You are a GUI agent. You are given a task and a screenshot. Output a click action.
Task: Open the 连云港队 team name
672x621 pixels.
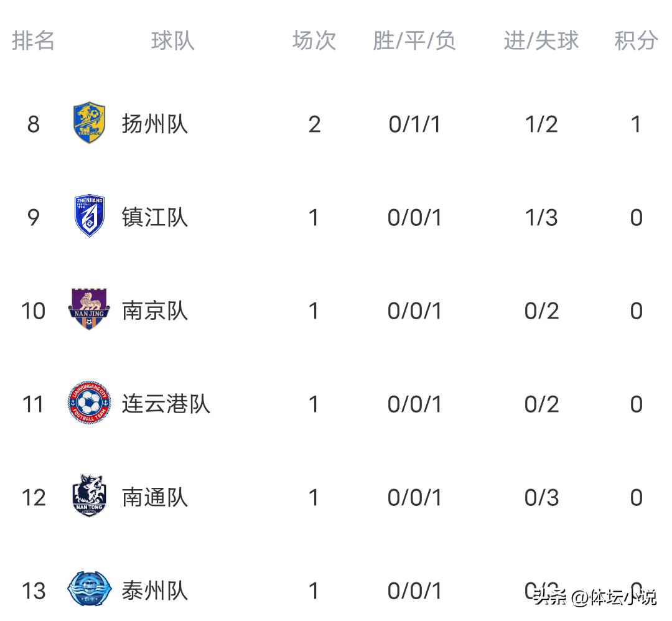pos(166,404)
